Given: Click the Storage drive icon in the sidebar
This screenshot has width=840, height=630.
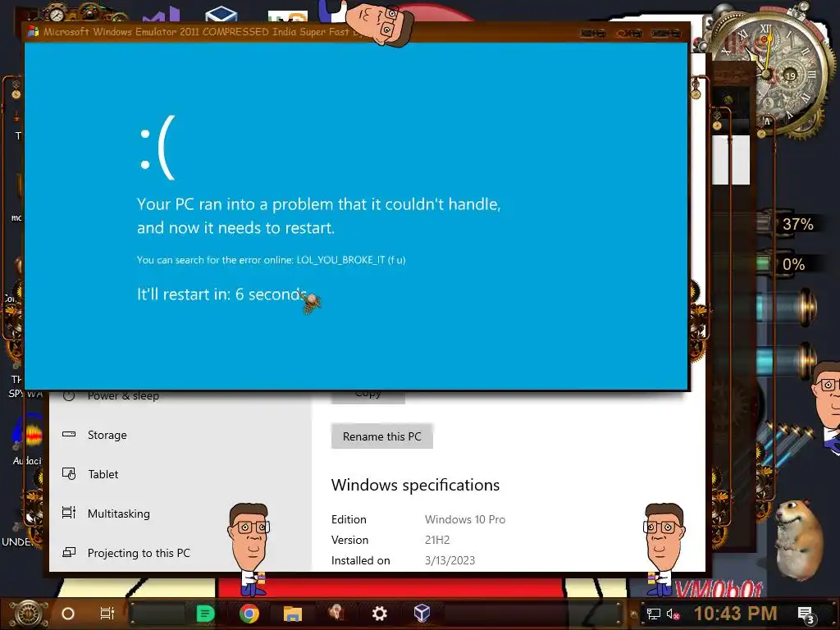Looking at the screenshot, I should click(x=69, y=434).
